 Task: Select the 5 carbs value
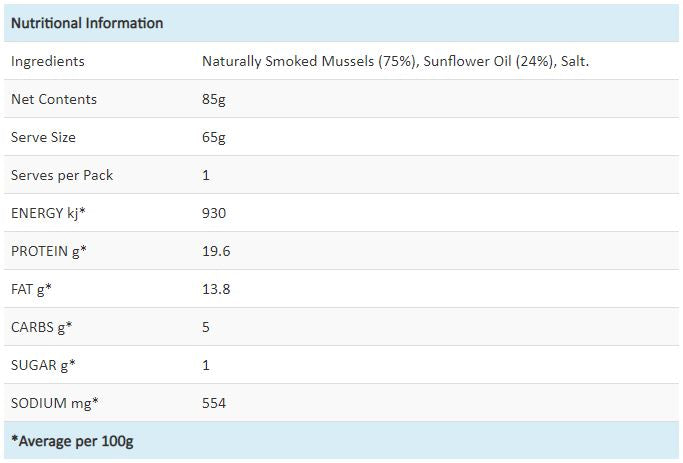[x=206, y=327]
